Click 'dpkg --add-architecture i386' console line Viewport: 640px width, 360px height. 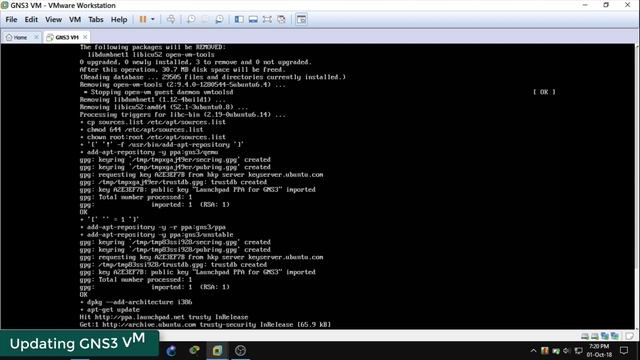click(136, 302)
